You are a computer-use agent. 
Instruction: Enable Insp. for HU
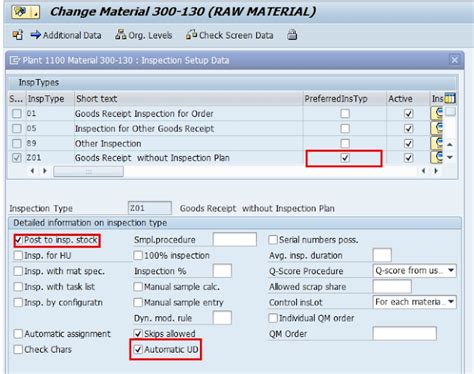[x=18, y=256]
